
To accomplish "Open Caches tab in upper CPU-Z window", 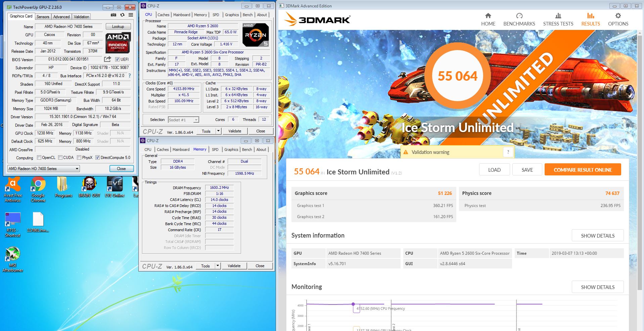I will click(x=164, y=15).
